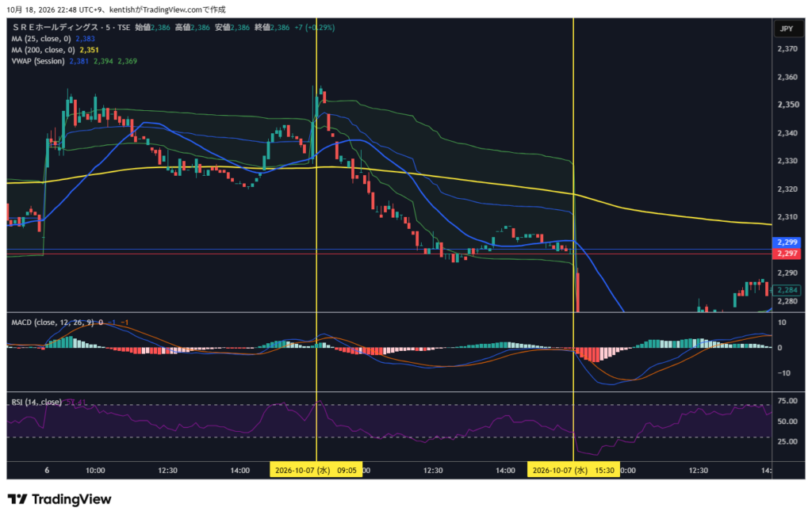812x519 pixels.
Task: Click the 終値 close price value
Action: 280,28
